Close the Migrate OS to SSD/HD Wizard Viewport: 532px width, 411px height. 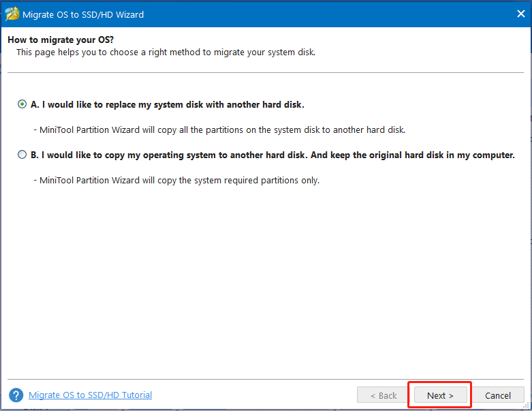[x=521, y=14]
